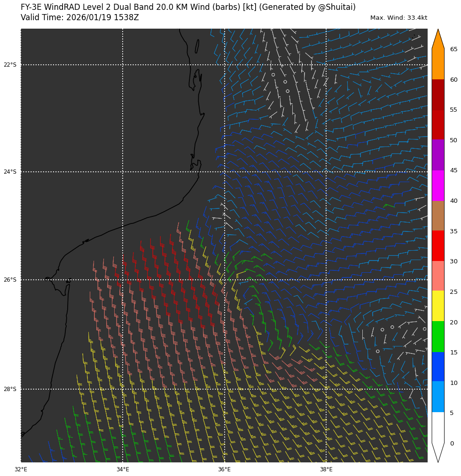
Task: Pick the yellow 20–25 kt colorbar band
Action: 438,306
